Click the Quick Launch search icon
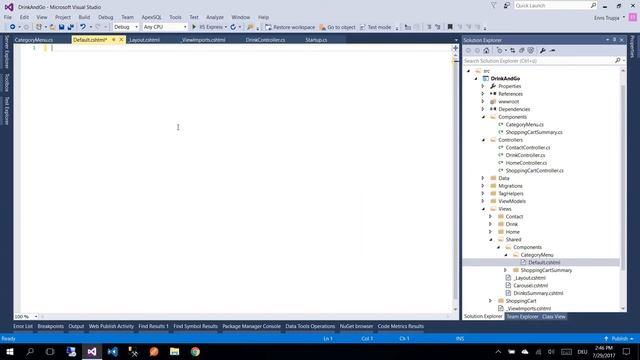 pyautogui.click(x=593, y=5)
